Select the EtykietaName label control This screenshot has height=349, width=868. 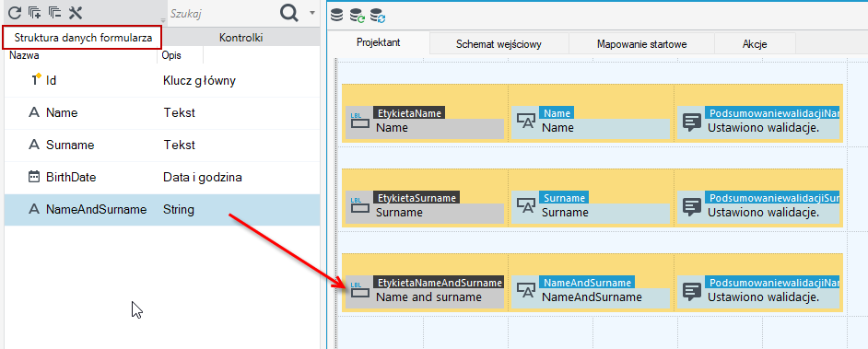pyautogui.click(x=425, y=122)
